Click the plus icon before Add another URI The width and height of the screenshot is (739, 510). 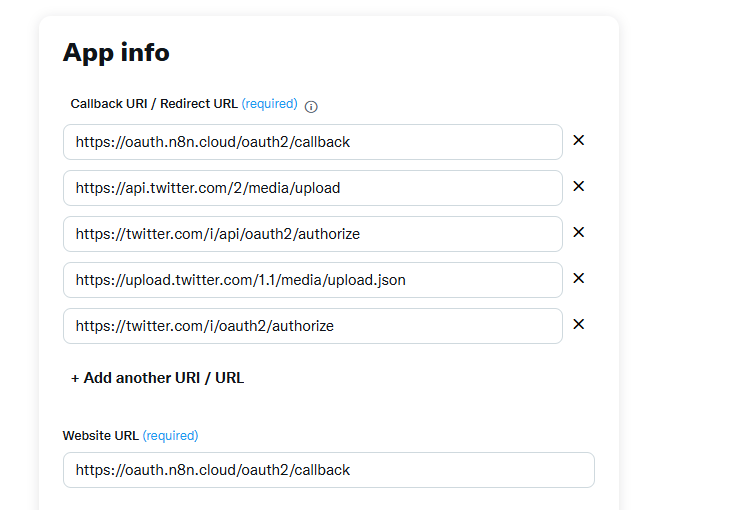[74, 378]
